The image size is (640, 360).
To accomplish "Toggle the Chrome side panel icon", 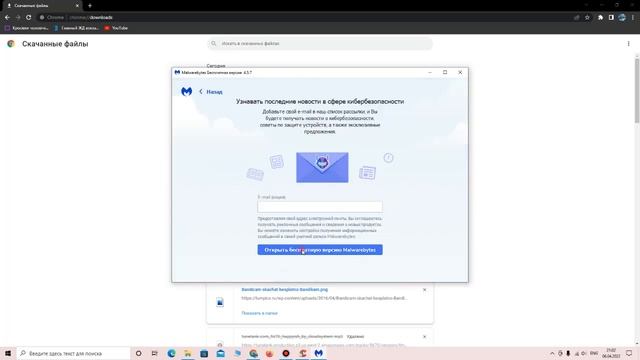I will [x=611, y=18].
